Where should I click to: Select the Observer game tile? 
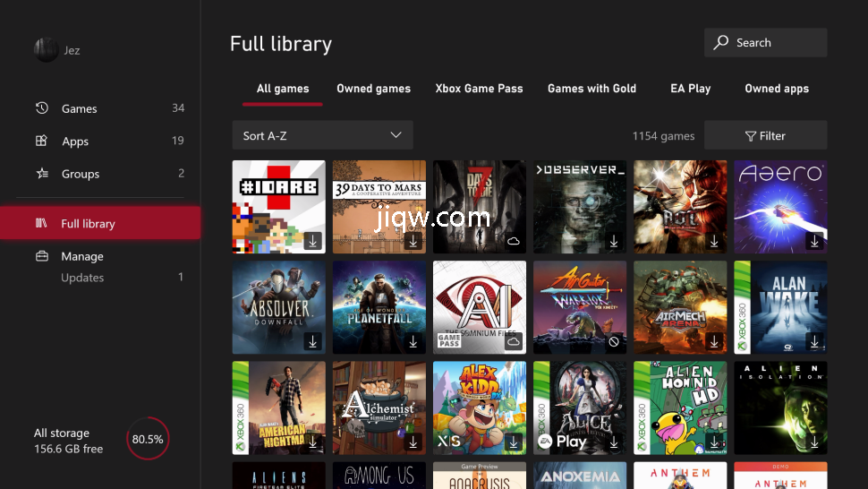tap(580, 207)
